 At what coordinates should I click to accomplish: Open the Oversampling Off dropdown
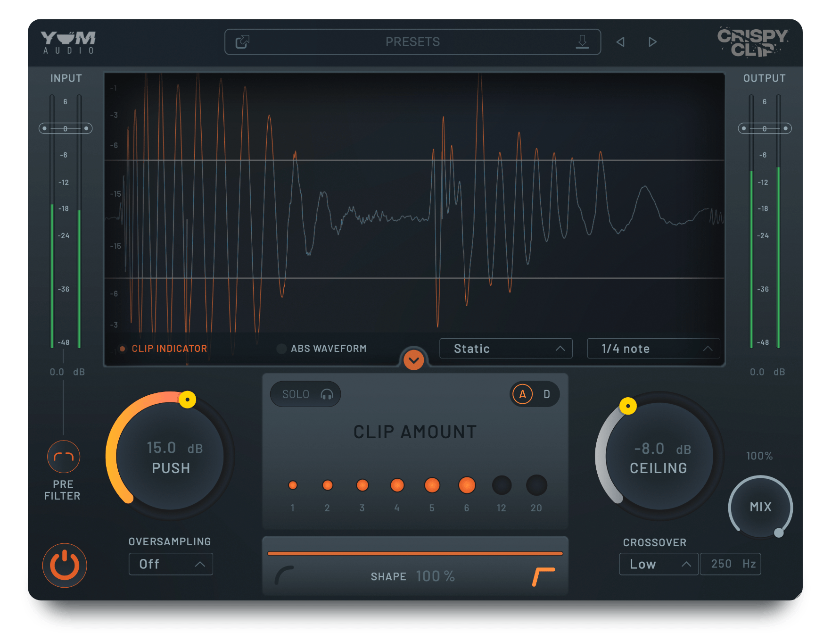(171, 564)
